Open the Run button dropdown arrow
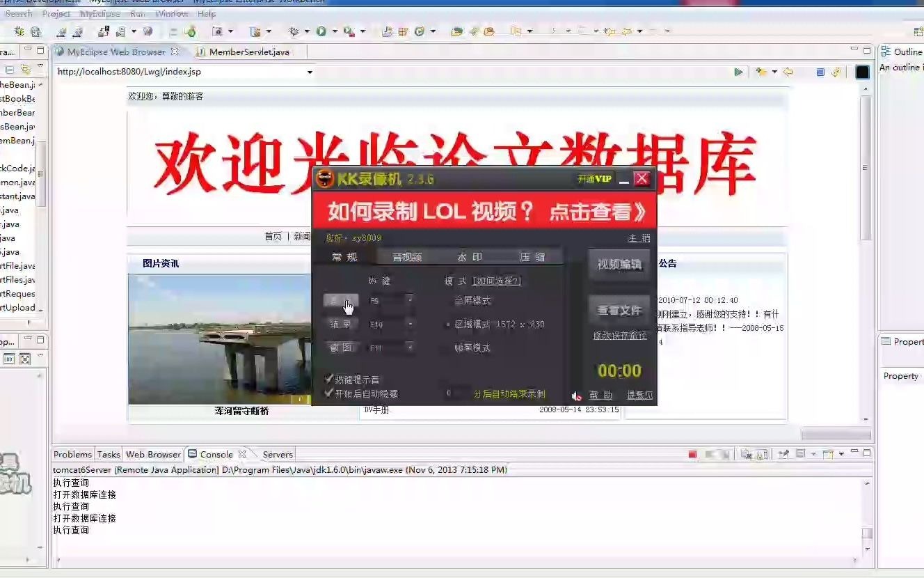 [x=335, y=31]
